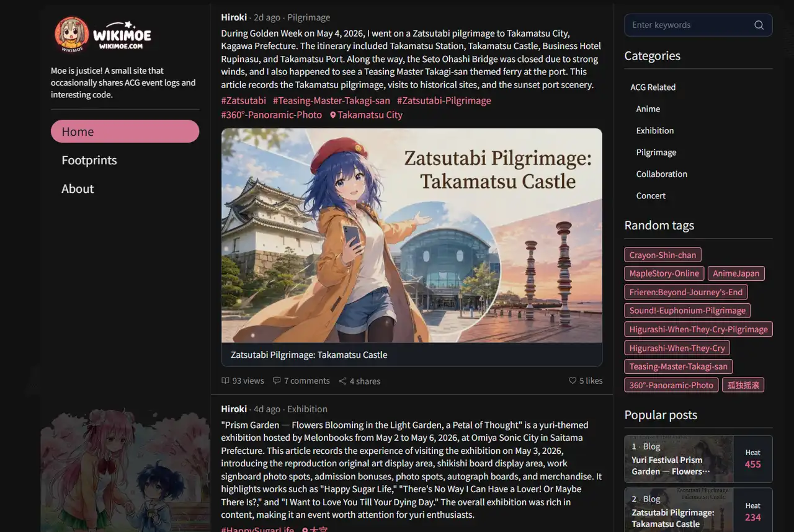This screenshot has height=532, width=794.
Task: Click the MapleStory-Online random tag
Action: (664, 273)
